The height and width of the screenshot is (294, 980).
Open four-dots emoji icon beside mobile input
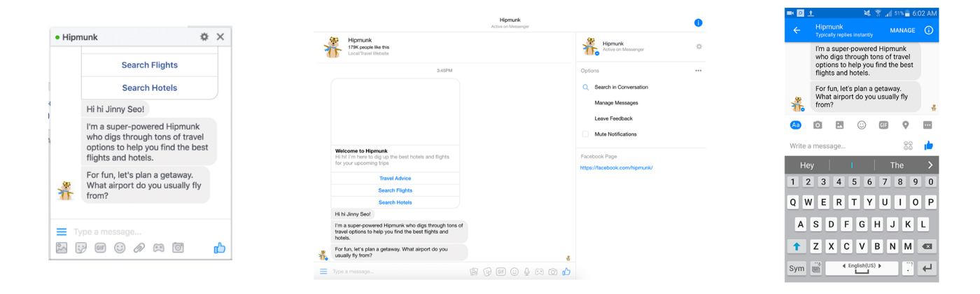908,146
